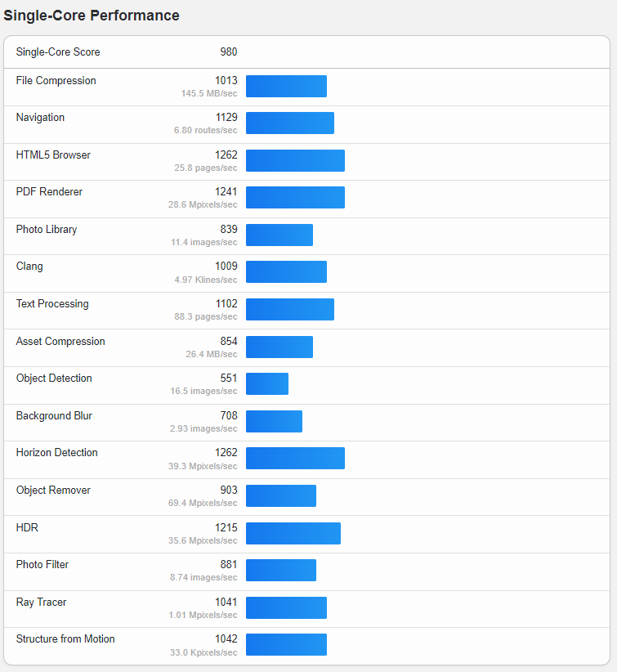Click the PDF Renderer blue bar

[295, 198]
